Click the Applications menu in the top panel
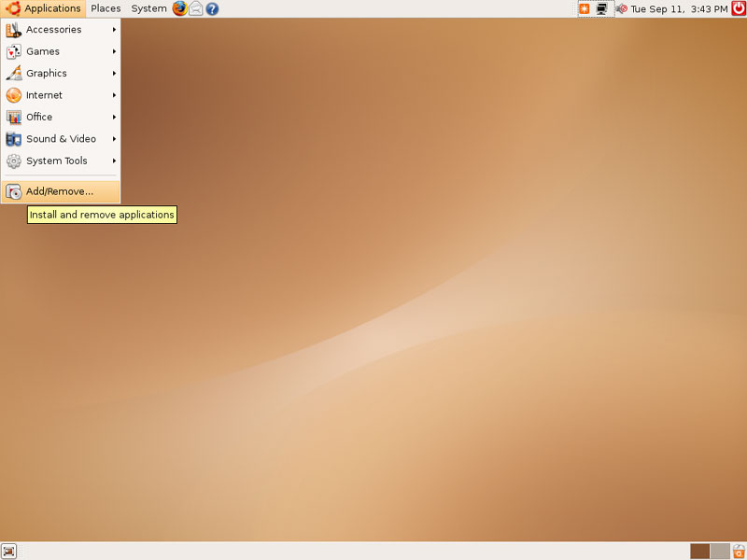Viewport: 747px width, 560px height. 43,8
